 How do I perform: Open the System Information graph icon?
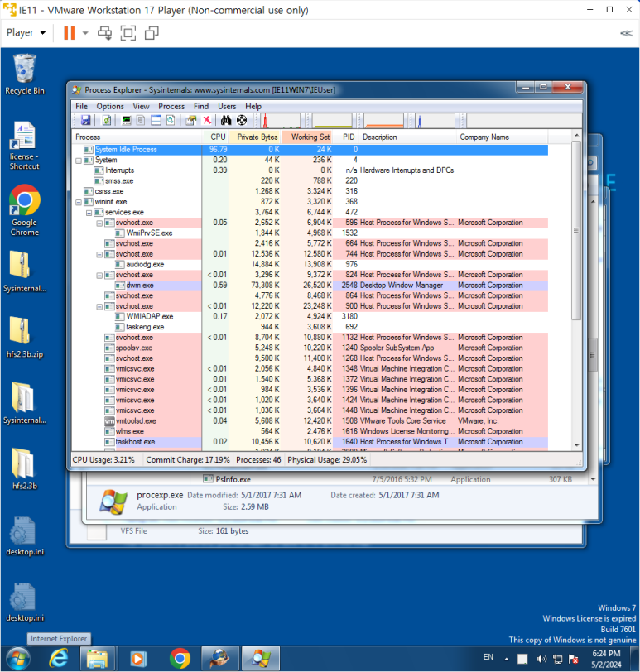coord(127,121)
